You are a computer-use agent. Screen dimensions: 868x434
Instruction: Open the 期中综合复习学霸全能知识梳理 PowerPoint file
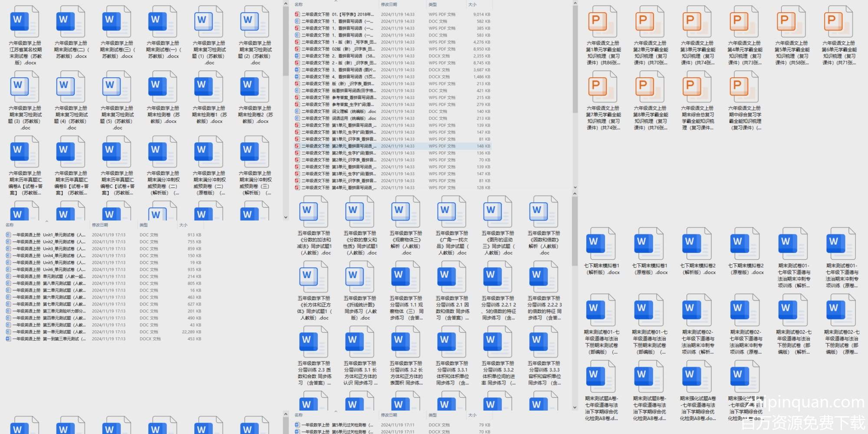[x=744, y=87]
